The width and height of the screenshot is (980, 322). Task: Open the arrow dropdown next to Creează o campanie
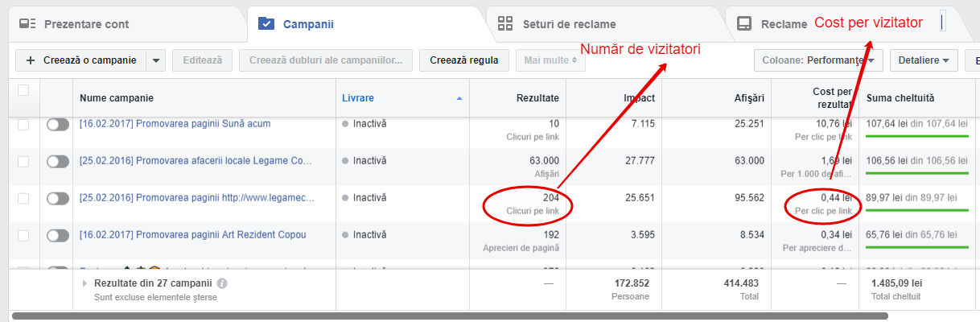pyautogui.click(x=156, y=60)
